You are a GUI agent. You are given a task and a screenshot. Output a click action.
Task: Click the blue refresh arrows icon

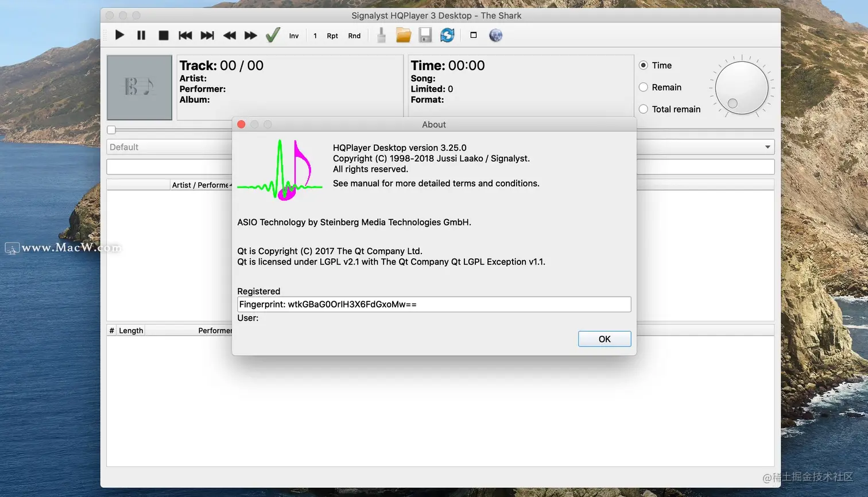(x=447, y=35)
